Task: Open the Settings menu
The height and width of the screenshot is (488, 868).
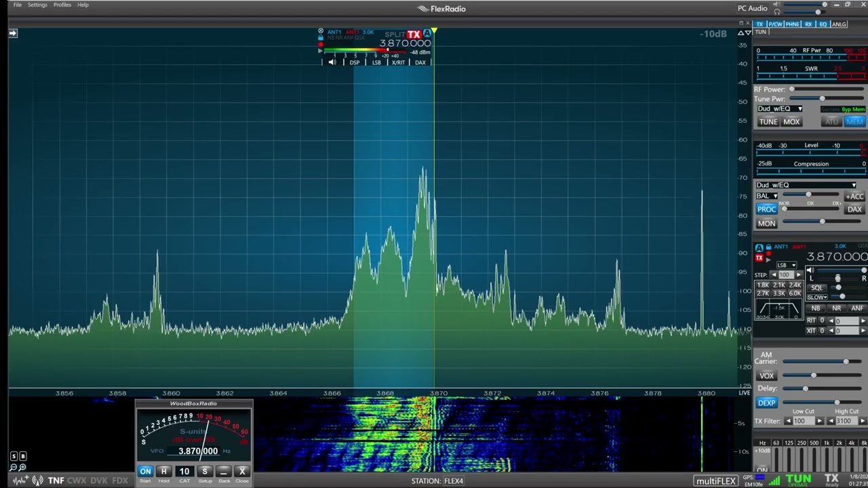Action: click(x=37, y=5)
